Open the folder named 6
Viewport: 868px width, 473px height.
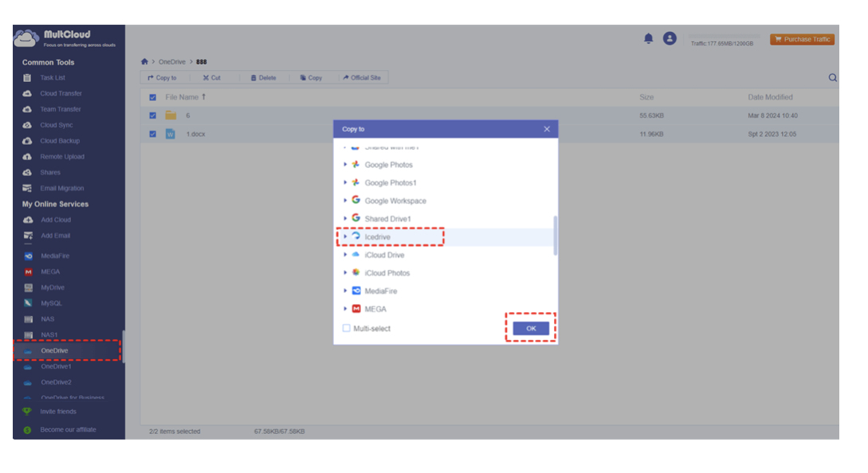[x=187, y=115]
